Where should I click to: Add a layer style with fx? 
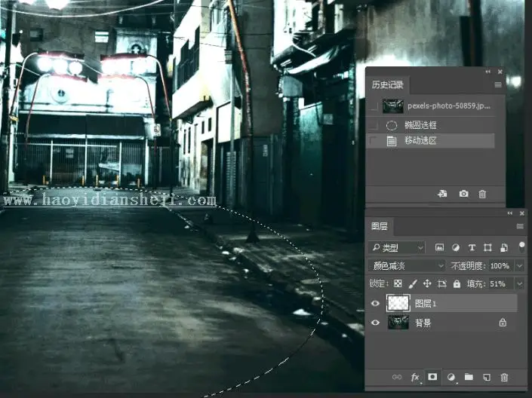[415, 377]
